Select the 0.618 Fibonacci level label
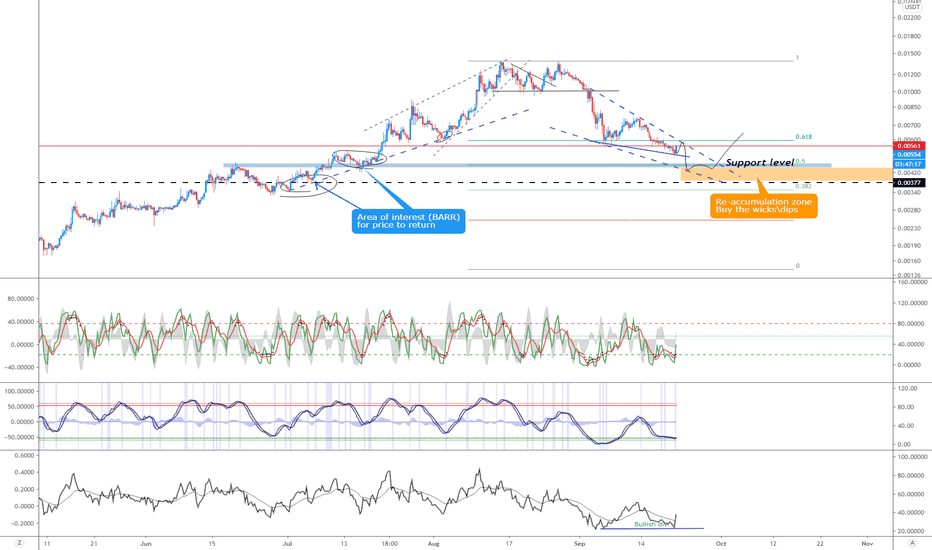The height and width of the screenshot is (550, 932). coord(804,137)
